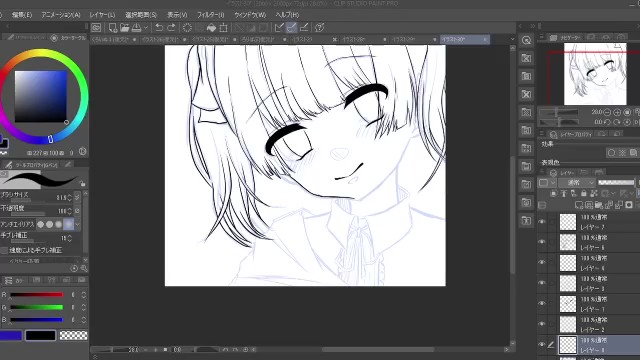The width and height of the screenshot is (640, 360).
Task: Click tone effect icon in Layer Property
Action: pos(622,153)
